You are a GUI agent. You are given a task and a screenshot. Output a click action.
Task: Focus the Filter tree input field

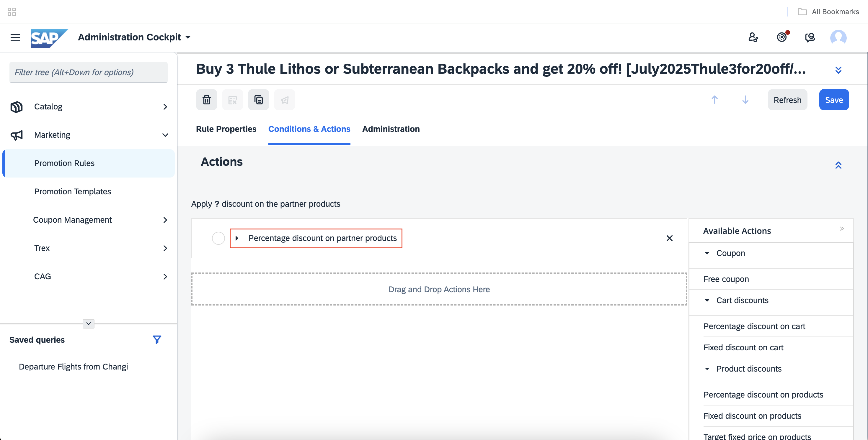pyautogui.click(x=88, y=72)
